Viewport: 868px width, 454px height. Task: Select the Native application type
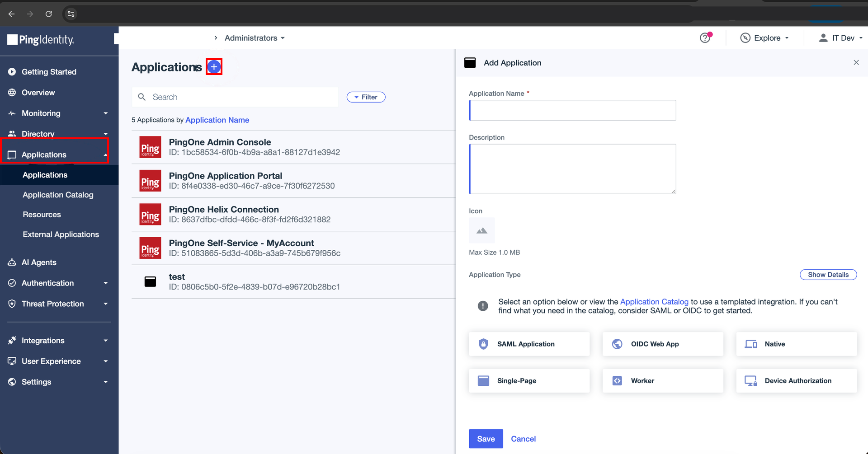[x=797, y=344]
